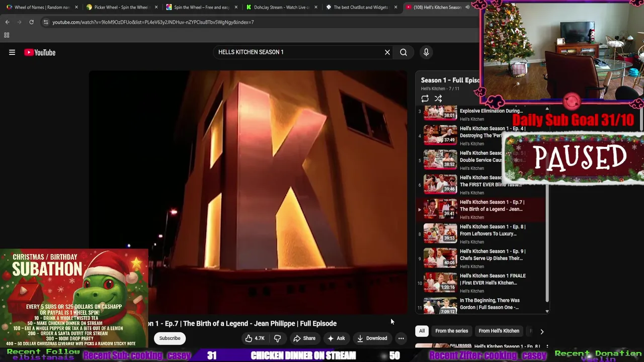644x362 pixels.
Task: Click the video player to pause
Action: [x=248, y=191]
